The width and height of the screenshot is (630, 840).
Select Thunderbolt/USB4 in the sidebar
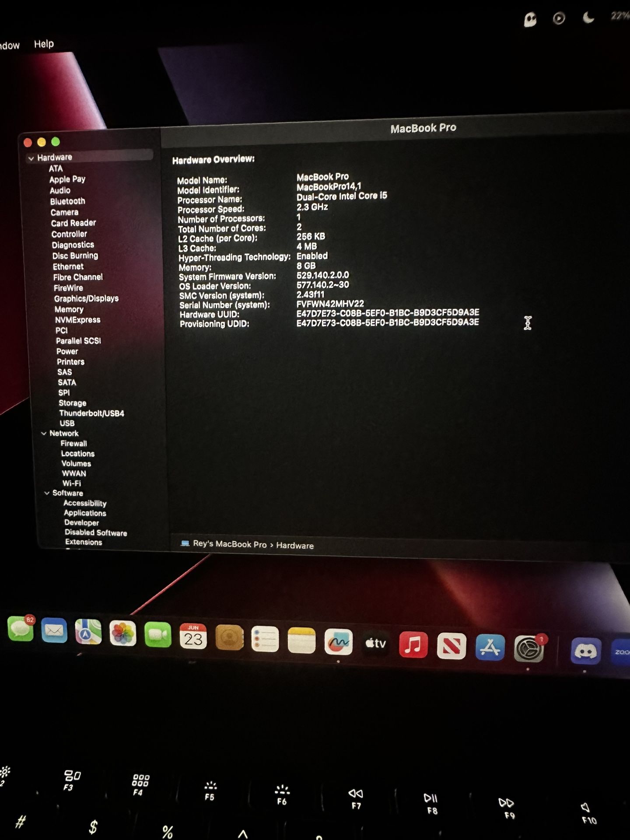coord(91,413)
